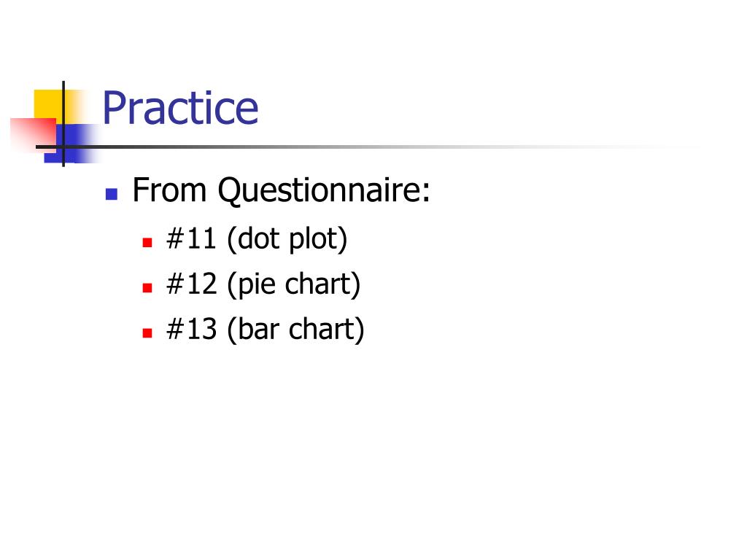This screenshot has height=560, width=747.
Task: Click the blue bullet beside "From Questionnaire:"
Action: point(112,194)
